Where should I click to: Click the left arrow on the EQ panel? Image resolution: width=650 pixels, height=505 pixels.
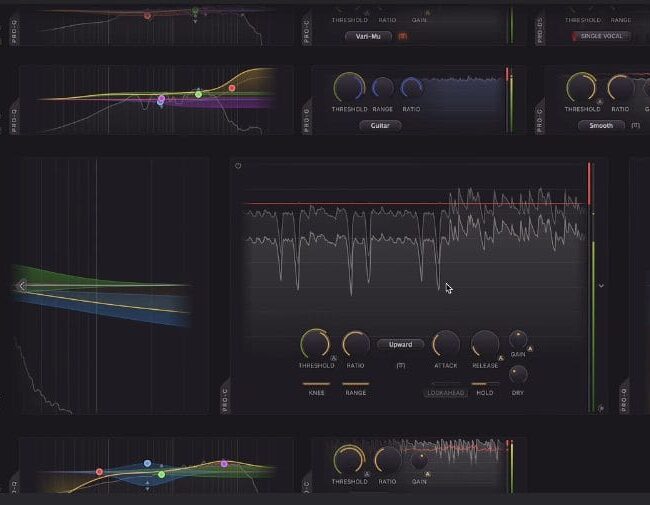coord(21,286)
